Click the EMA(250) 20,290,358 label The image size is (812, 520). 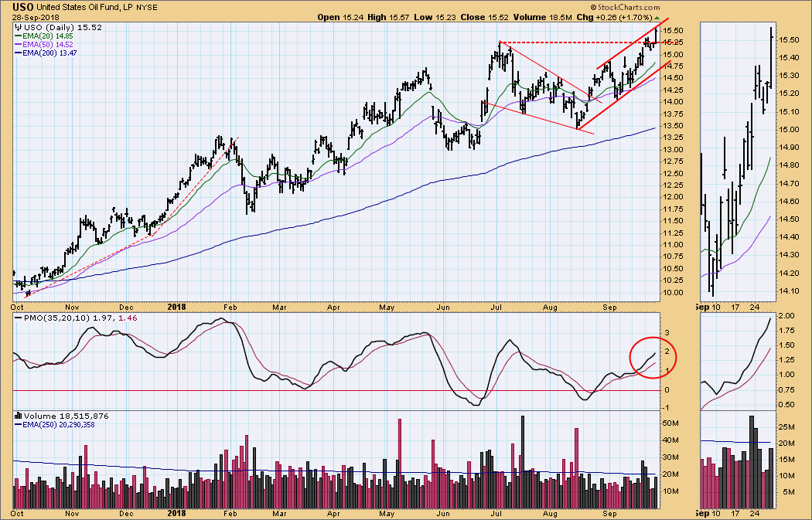click(x=59, y=425)
